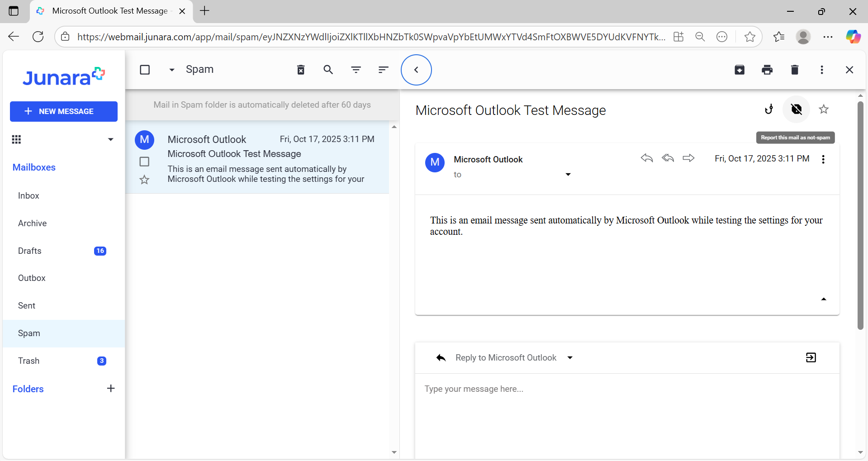Report this mail as not-spam
This screenshot has width=868, height=461.
pyautogui.click(x=797, y=109)
